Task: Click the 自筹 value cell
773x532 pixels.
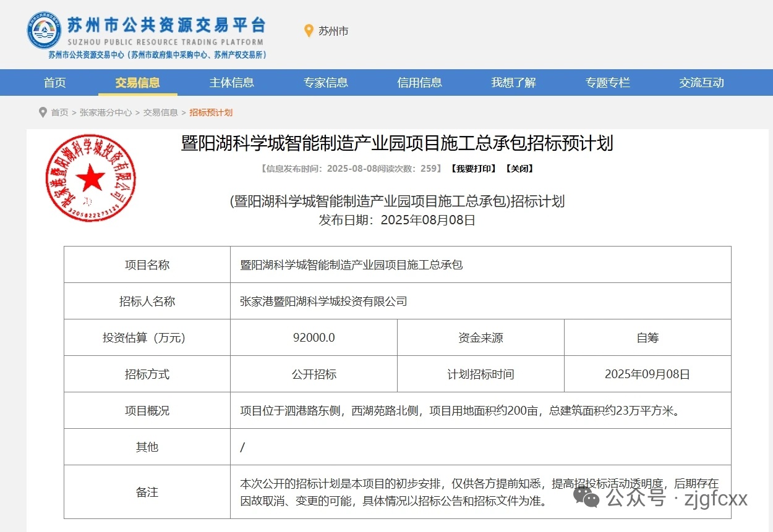Action: point(647,338)
